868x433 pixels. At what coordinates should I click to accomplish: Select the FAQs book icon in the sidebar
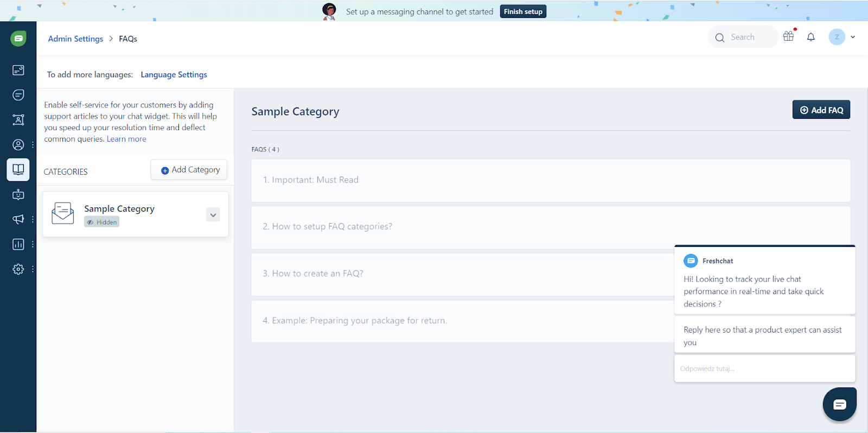18,169
